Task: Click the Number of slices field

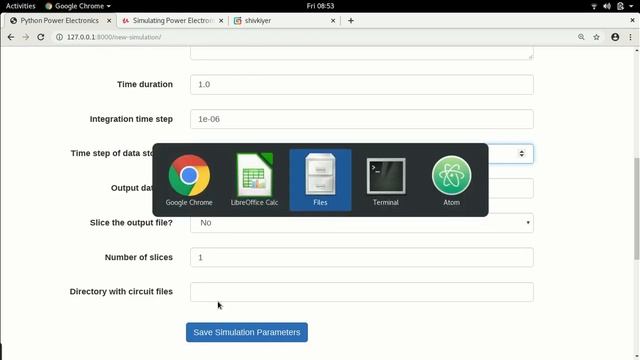Action: coord(362,258)
